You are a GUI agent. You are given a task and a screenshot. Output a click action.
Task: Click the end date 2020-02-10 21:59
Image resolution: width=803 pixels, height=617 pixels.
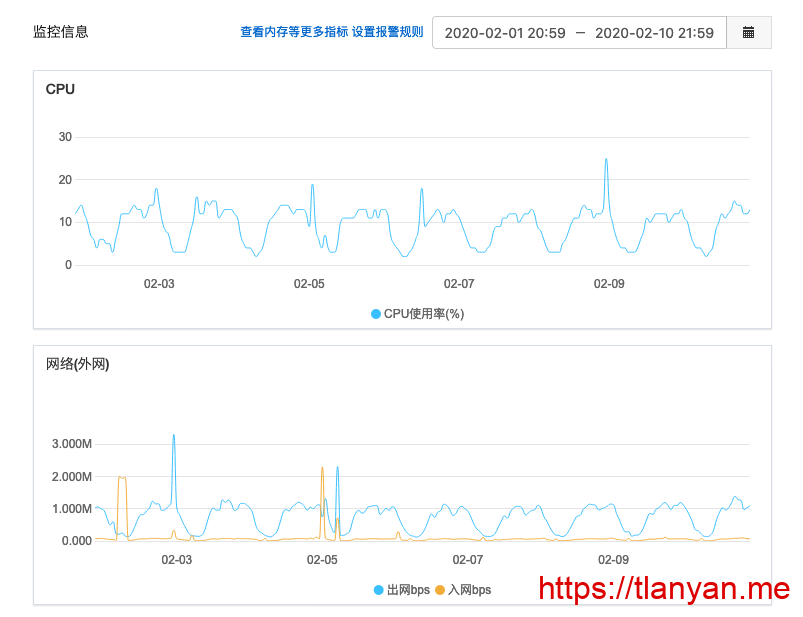coord(654,33)
